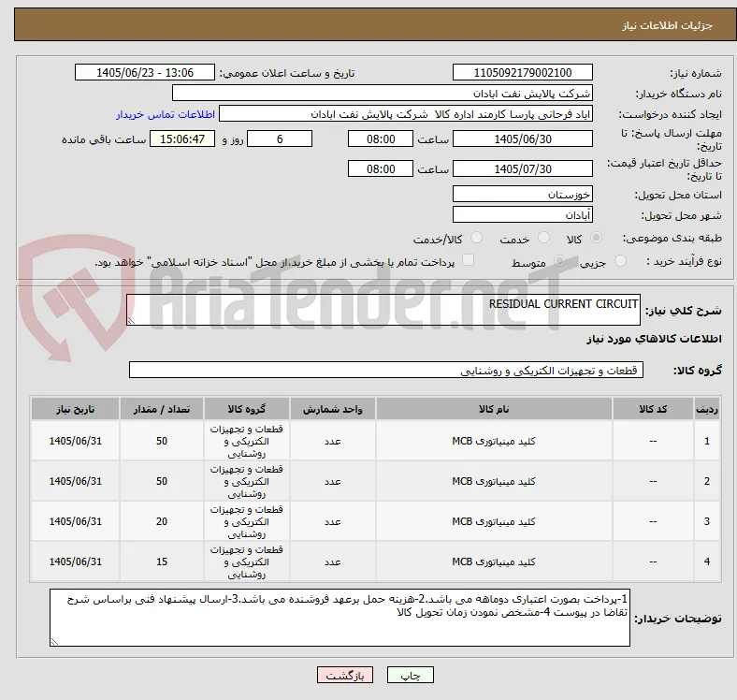Click the delivery city field آبادان

[x=522, y=214]
